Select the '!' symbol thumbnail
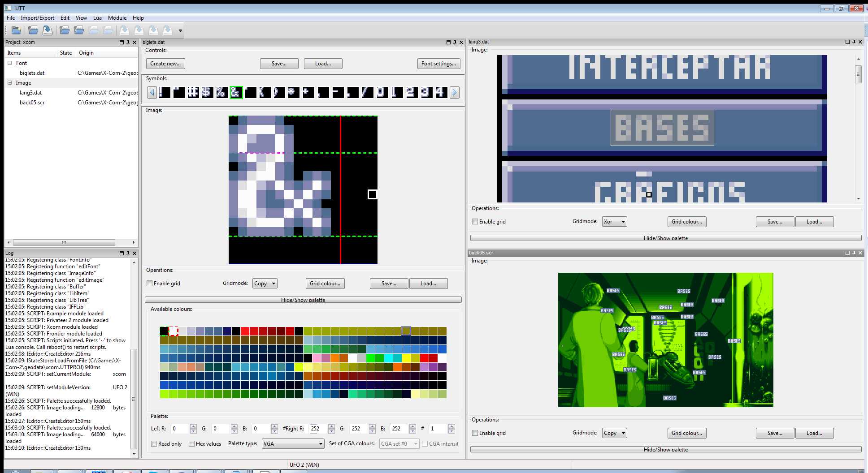868x473 pixels. tap(165, 92)
